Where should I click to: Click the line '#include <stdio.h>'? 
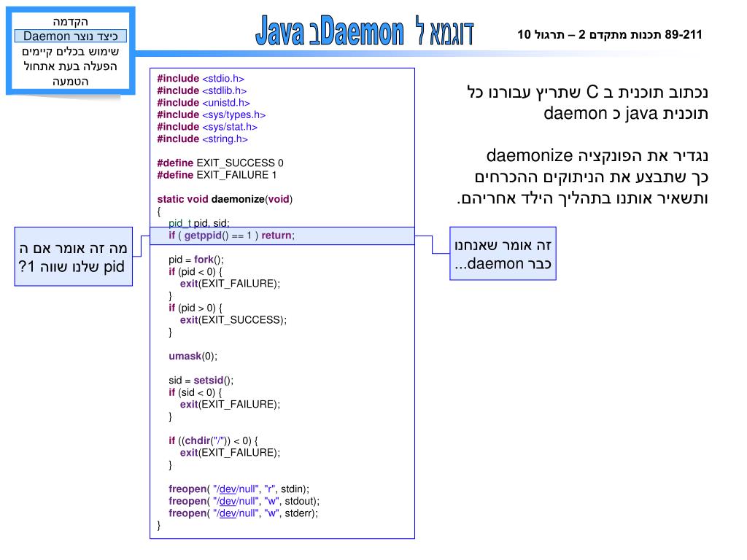(201, 79)
